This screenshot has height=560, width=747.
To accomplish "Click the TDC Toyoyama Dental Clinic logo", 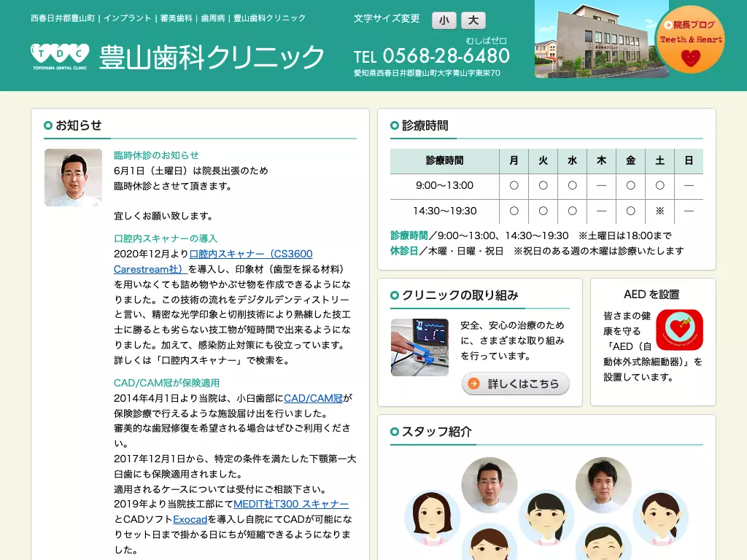I will (x=60, y=56).
